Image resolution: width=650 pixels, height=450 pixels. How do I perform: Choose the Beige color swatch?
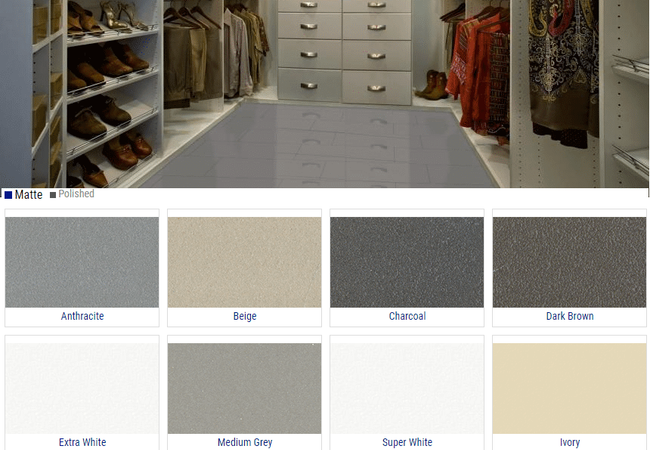245,262
